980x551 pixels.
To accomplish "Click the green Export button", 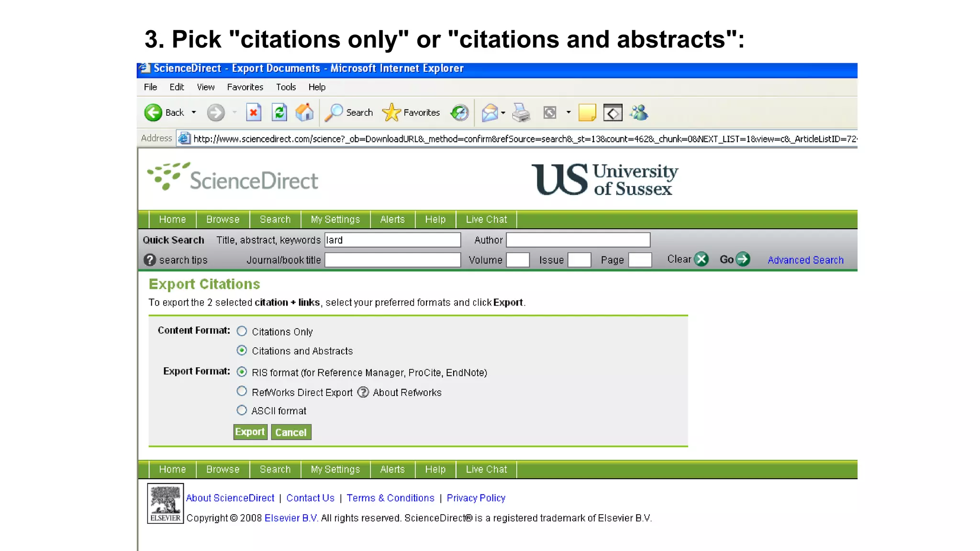I will (x=250, y=432).
